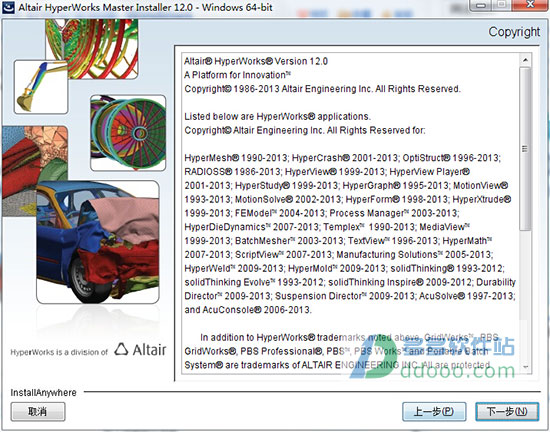
Task: Click the colorful wheel rim thumbnail
Action: (128, 133)
